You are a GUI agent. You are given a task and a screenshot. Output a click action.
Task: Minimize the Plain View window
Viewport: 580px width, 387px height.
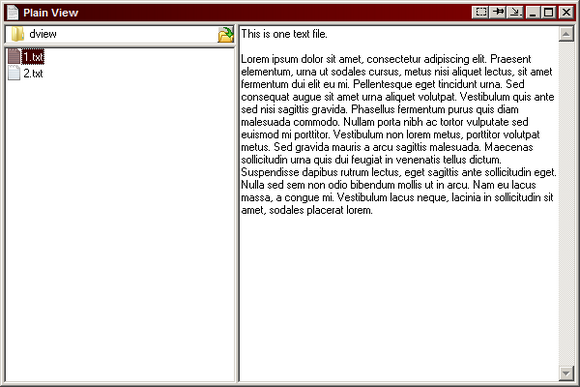(533, 12)
